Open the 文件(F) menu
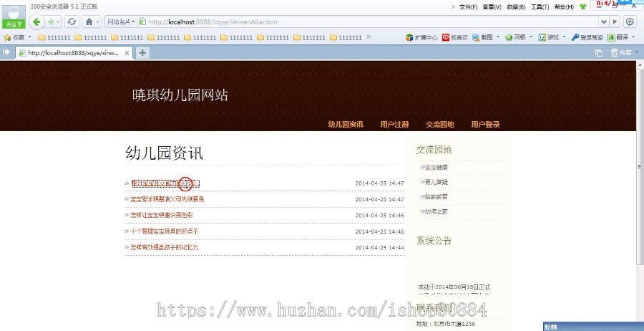The height and width of the screenshot is (331, 644). [x=468, y=7]
